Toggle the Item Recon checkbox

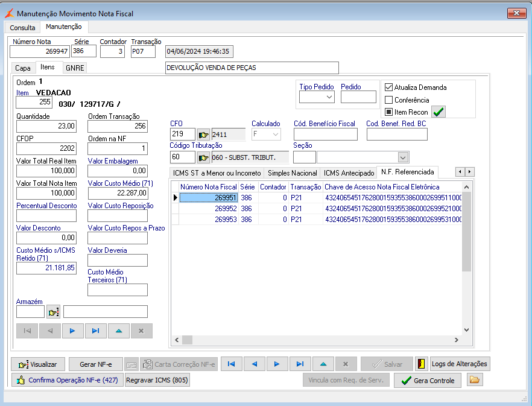coord(389,112)
